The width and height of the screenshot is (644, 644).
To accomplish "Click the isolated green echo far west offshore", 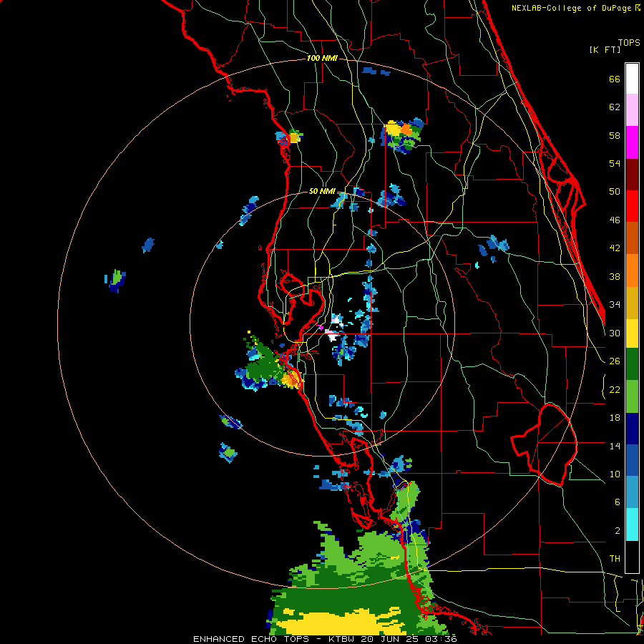I will tap(116, 279).
